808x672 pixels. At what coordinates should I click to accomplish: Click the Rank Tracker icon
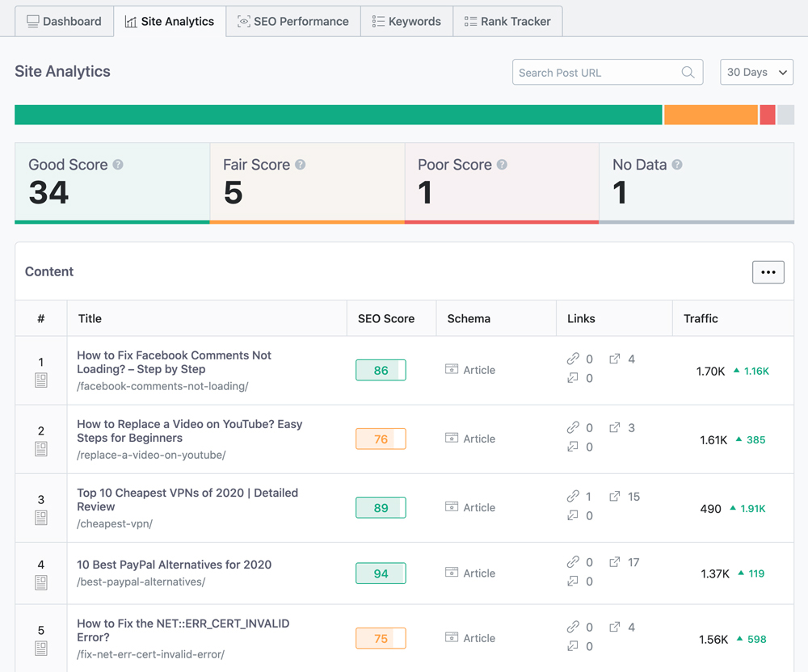coord(470,21)
